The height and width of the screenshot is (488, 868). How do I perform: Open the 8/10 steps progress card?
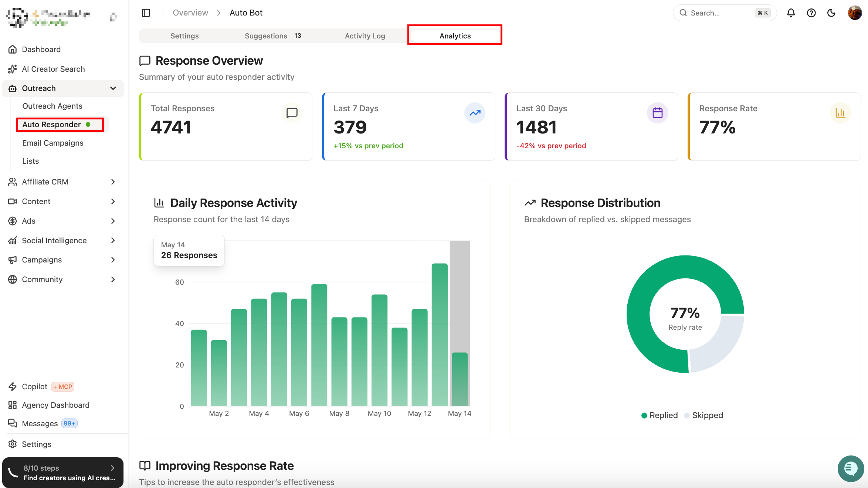[x=63, y=473]
